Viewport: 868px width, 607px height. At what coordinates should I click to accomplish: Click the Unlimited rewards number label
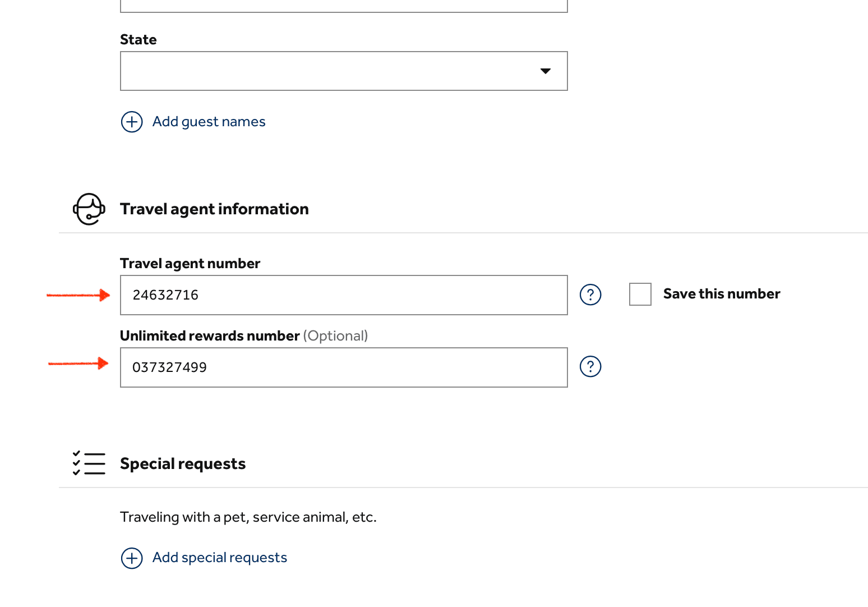[210, 336]
